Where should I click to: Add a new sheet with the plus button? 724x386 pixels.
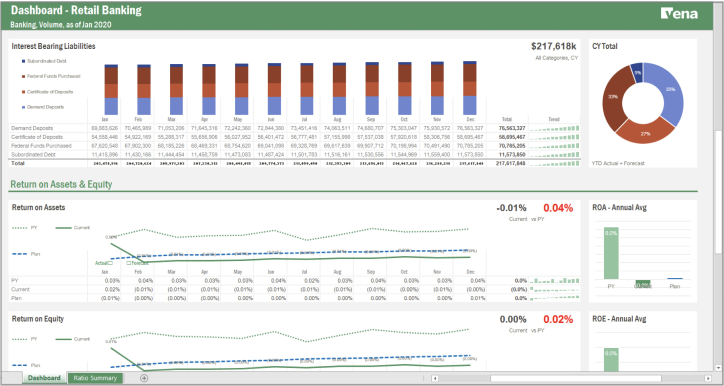click(144, 378)
